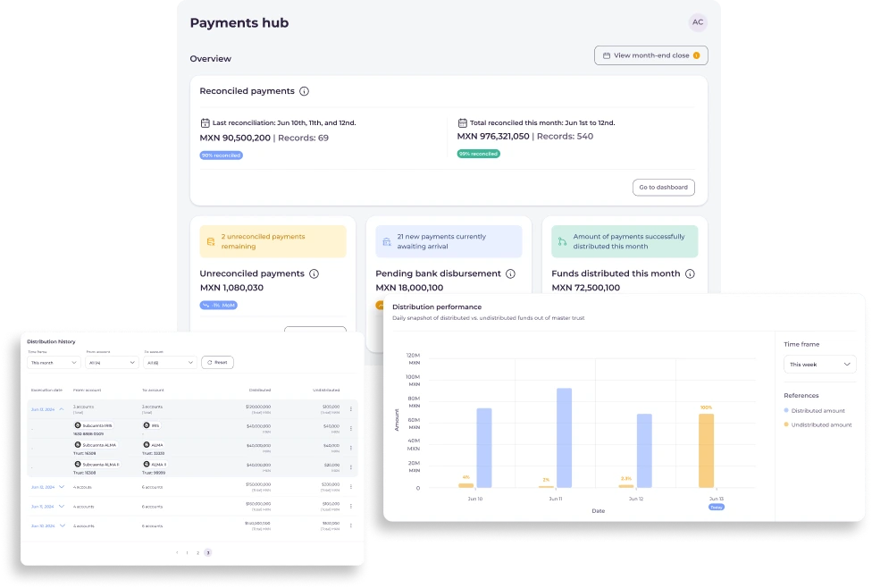Viewport: 872px width, 588px height.
Task: Open the 'This month' time frame dropdown
Action: click(x=54, y=363)
